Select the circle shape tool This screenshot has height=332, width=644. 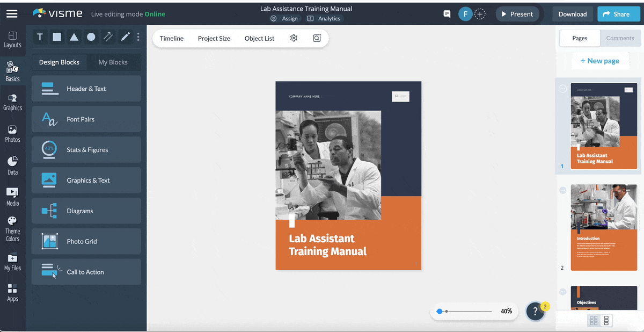point(91,37)
